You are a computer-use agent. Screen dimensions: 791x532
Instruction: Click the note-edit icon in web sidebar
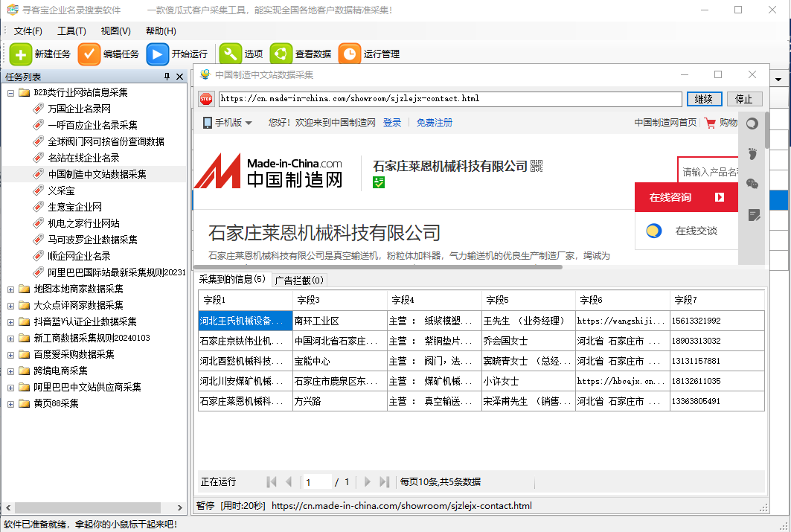(x=754, y=215)
